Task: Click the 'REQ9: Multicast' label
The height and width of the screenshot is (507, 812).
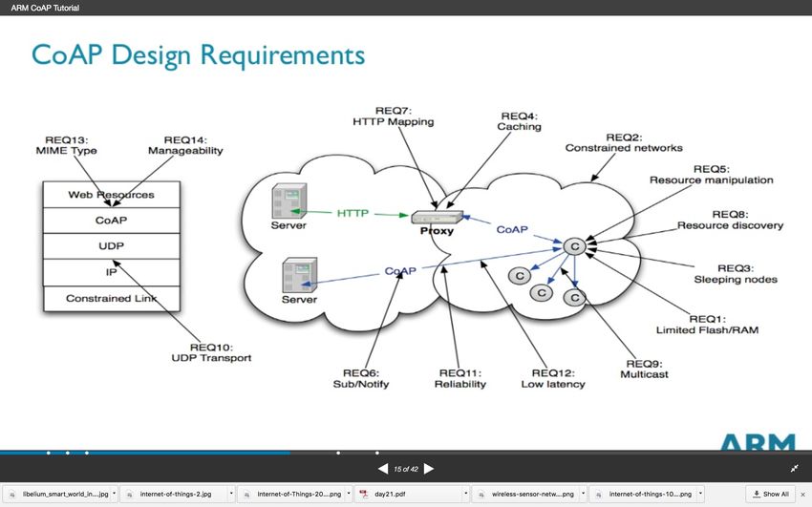Action: (644, 369)
